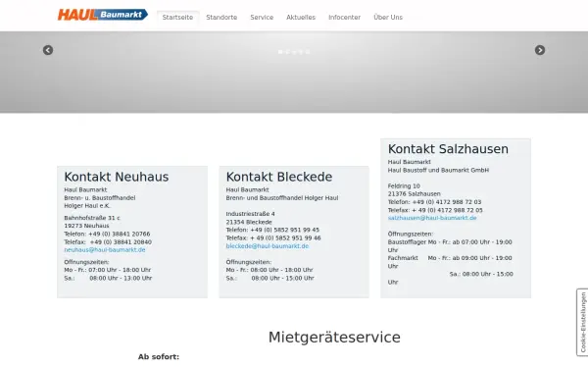
Task: Click 'Brenn- und Baustoffhandel Holger Haul' text
Action: pyautogui.click(x=282, y=198)
